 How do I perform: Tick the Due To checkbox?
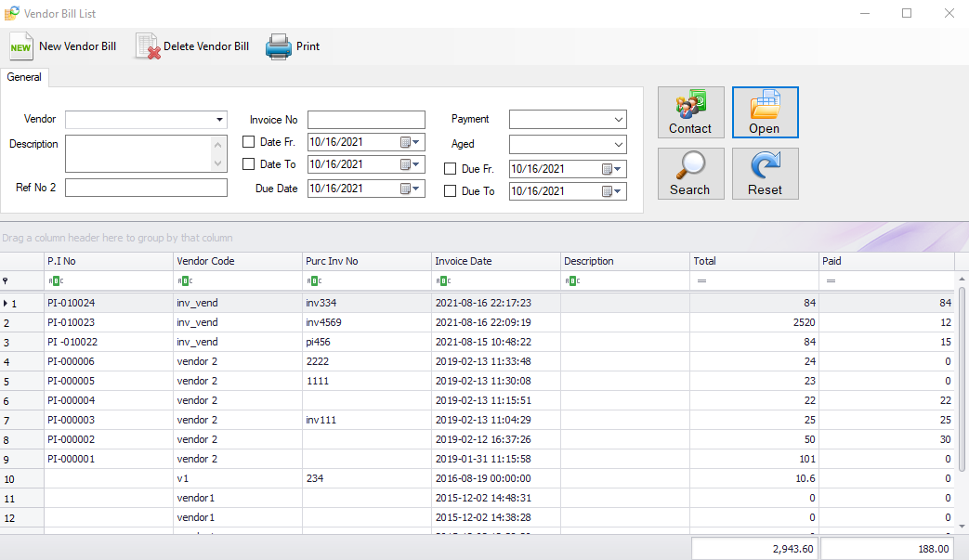(x=451, y=191)
